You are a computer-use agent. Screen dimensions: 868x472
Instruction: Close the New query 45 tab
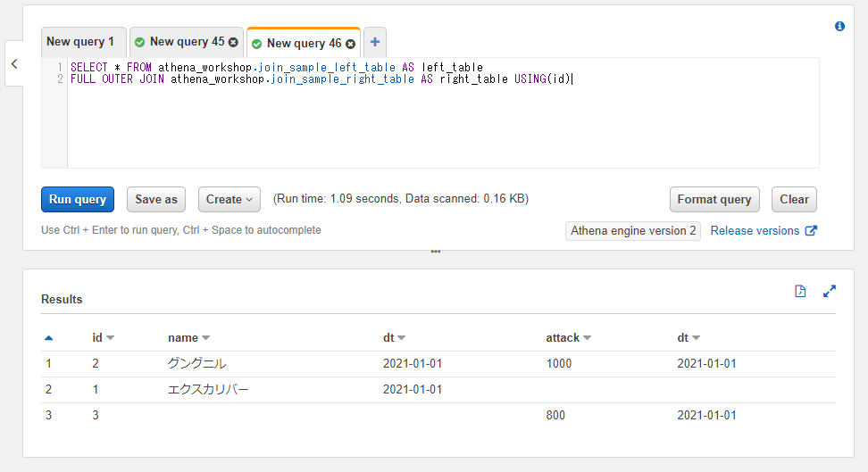233,42
